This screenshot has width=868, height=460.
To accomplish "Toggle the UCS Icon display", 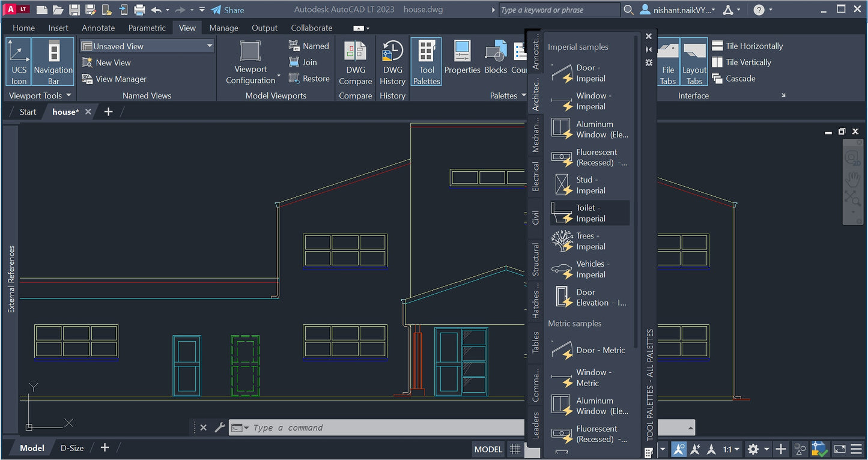I will 19,62.
